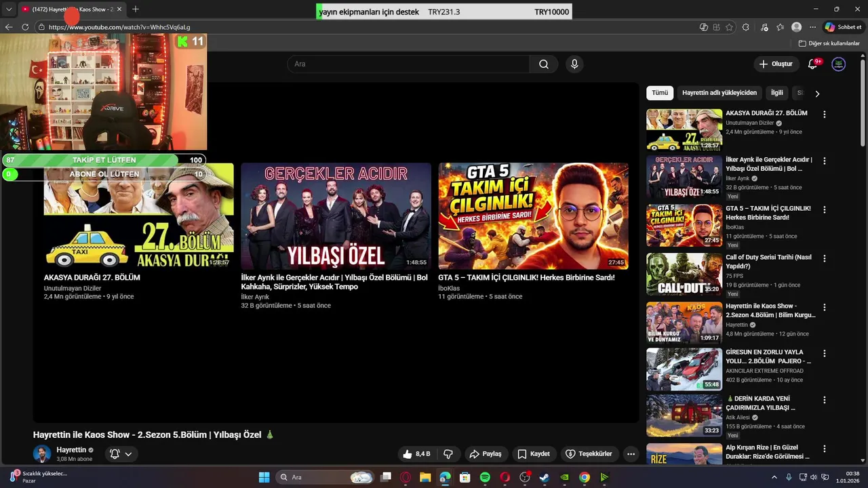Open Copilot Sohbet et button
Image resolution: width=868 pixels, height=488 pixels.
pos(843,27)
